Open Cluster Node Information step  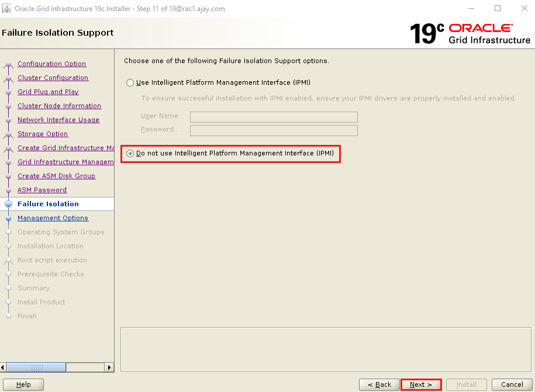(x=60, y=106)
